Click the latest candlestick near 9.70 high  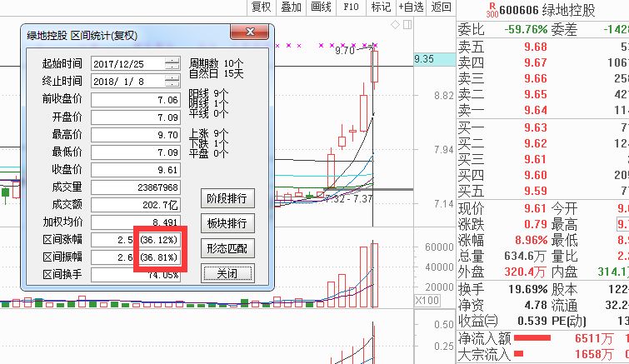374,67
